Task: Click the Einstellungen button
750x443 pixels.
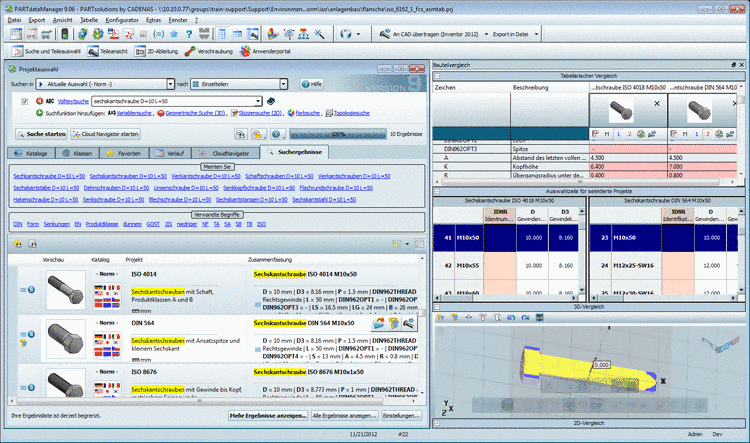Action: (401, 416)
